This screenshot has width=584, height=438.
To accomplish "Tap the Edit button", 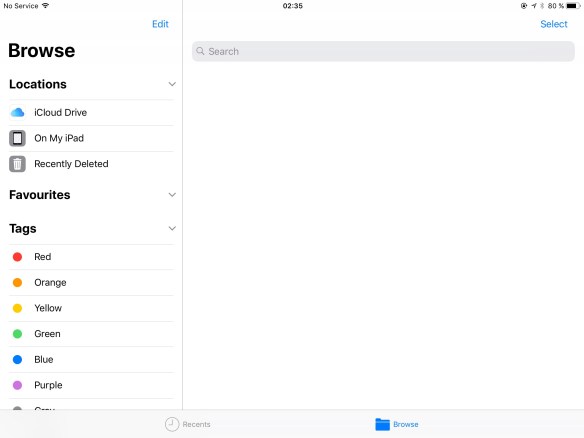I will [160, 24].
